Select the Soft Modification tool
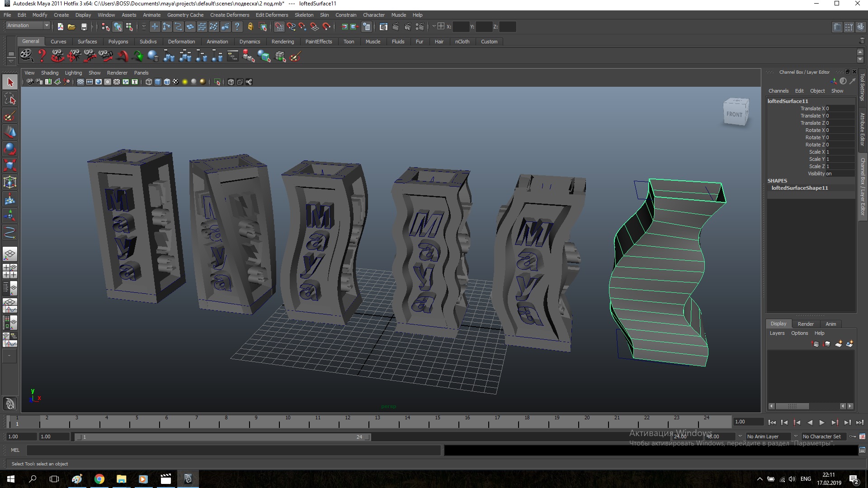The image size is (868, 488). (10, 199)
